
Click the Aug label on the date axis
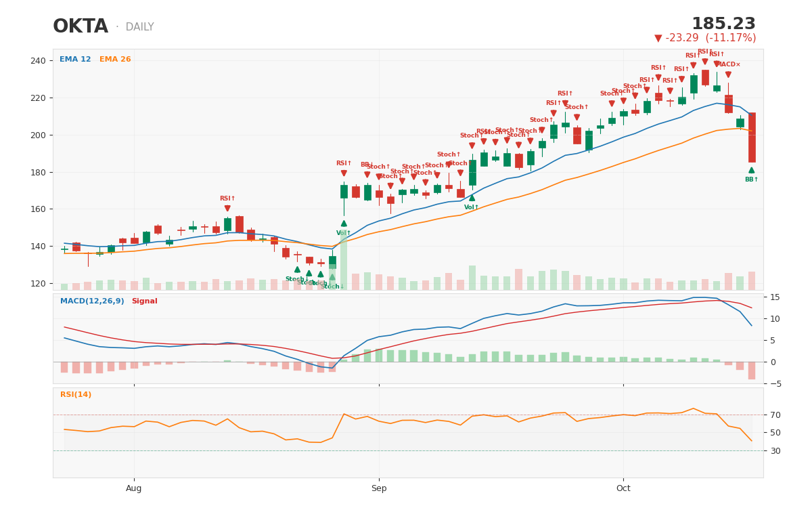pyautogui.click(x=134, y=488)
